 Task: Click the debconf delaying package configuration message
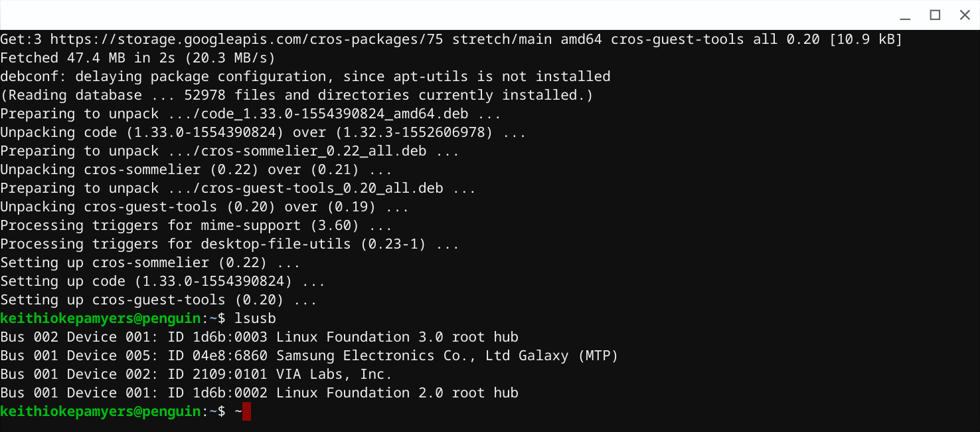[305, 76]
